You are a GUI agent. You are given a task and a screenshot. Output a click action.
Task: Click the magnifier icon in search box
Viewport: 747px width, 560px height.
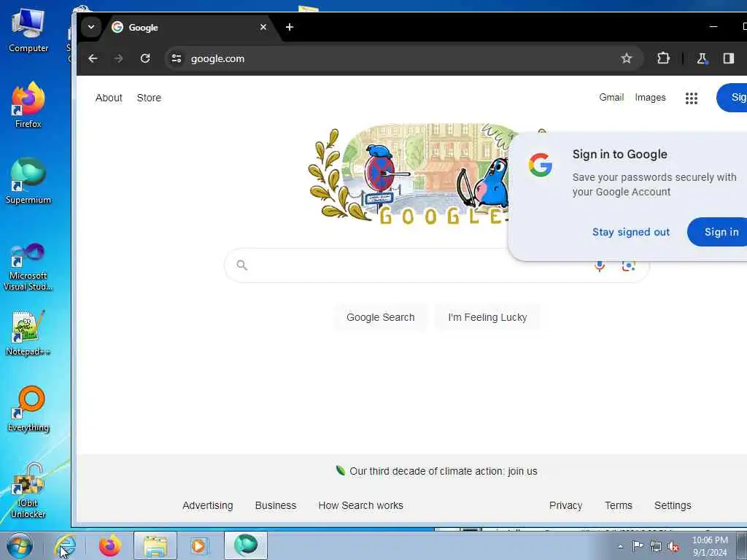(241, 265)
